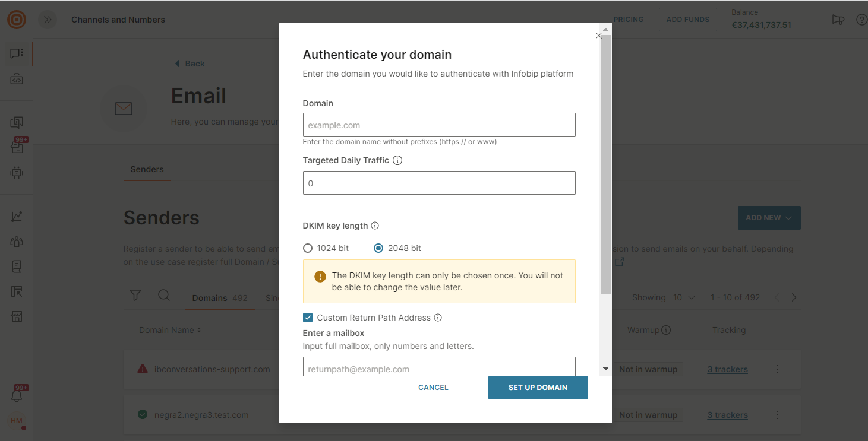Switch to the Domains tab
Viewport: 868px width, 441px height.
pos(210,298)
